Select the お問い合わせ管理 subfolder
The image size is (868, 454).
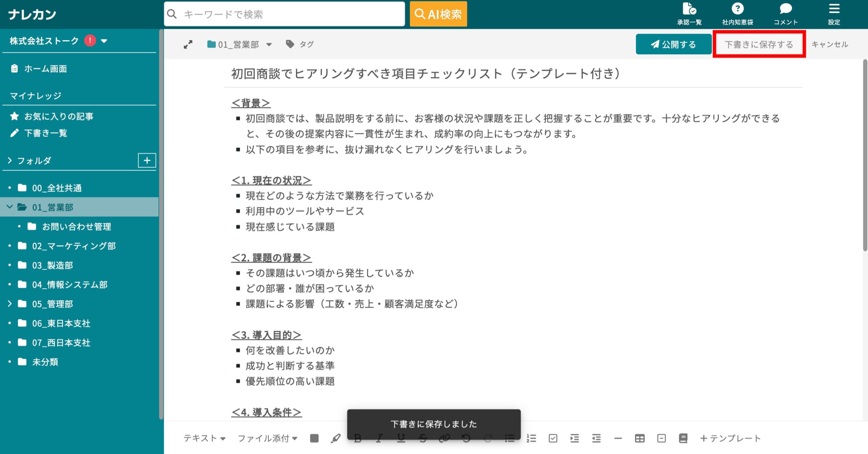77,226
